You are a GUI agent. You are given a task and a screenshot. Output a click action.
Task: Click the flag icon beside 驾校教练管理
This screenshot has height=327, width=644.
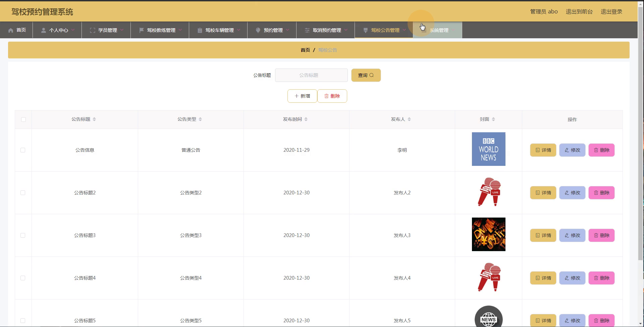point(142,30)
